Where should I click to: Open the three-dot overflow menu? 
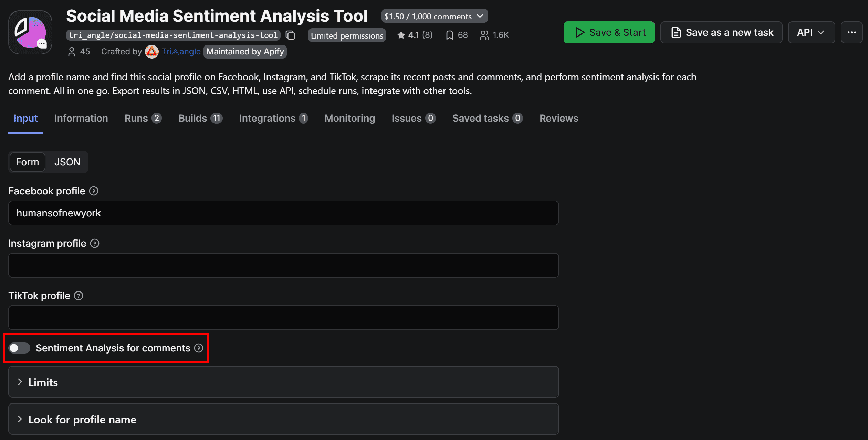click(x=852, y=32)
